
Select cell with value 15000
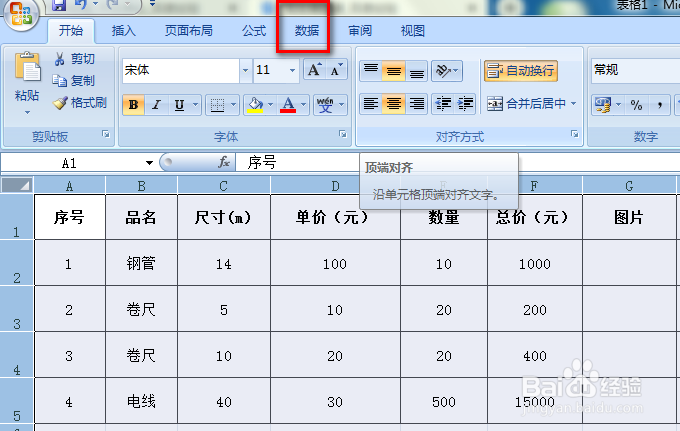point(535,402)
